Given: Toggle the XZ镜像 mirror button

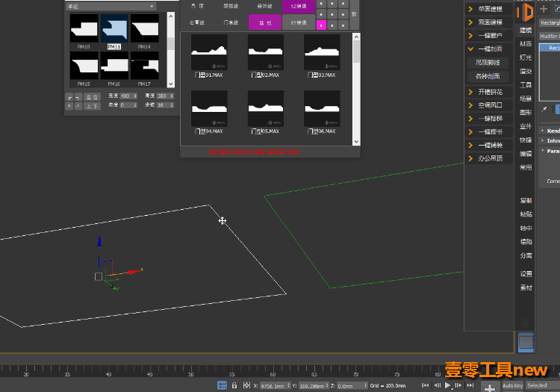Looking at the screenshot, I should pos(299,6).
